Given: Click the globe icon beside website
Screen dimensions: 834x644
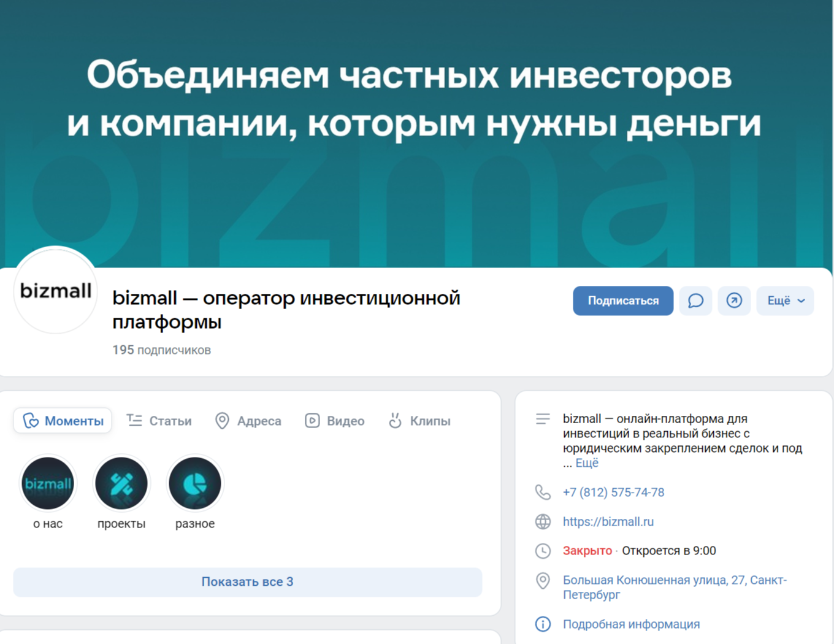Looking at the screenshot, I should coord(543,521).
